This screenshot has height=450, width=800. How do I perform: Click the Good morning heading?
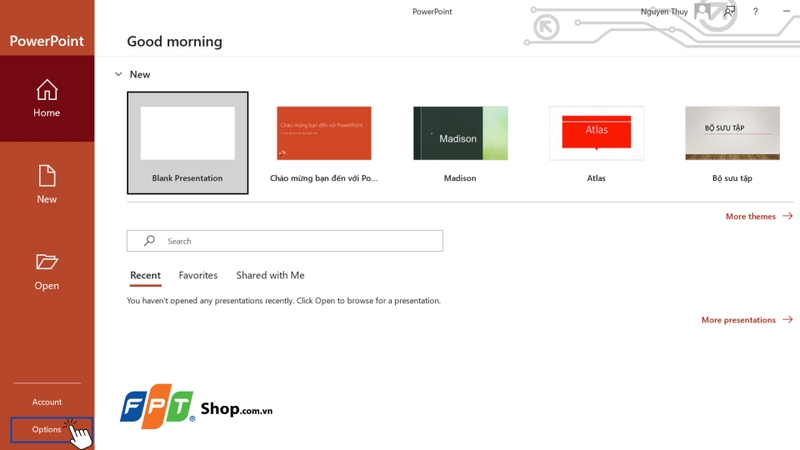point(174,41)
